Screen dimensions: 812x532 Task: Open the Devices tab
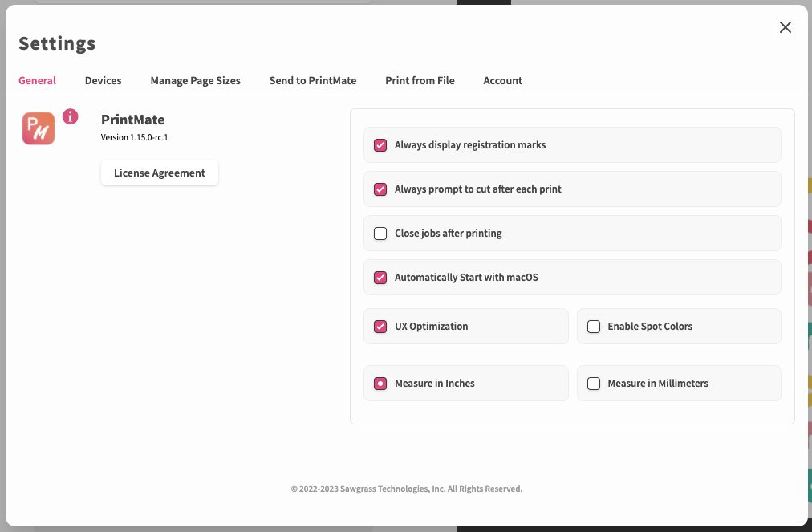(103, 81)
